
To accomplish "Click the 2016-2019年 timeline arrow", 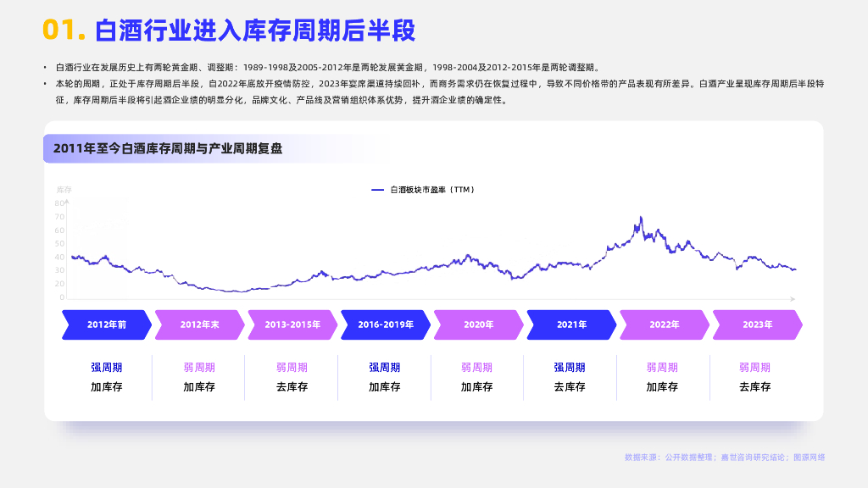I will coord(386,324).
